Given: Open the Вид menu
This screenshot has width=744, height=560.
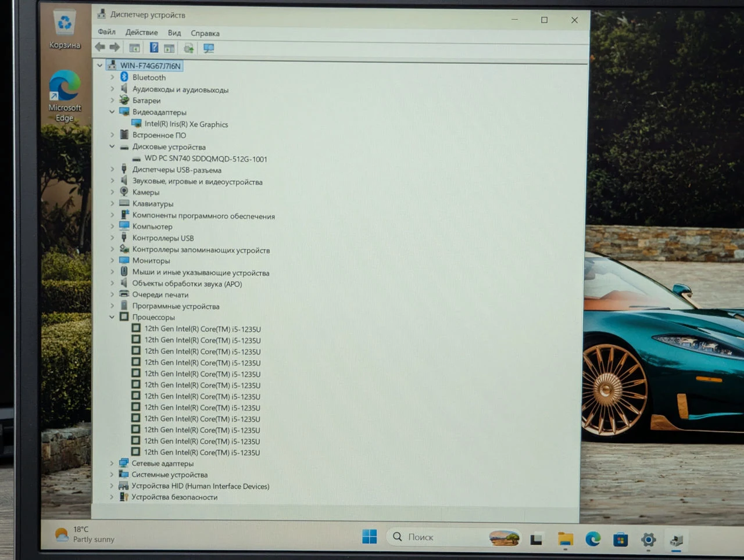Looking at the screenshot, I should (x=174, y=33).
